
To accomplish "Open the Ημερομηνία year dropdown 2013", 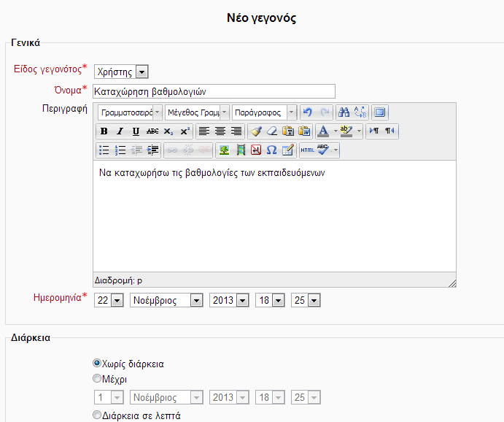I will 229,300.
